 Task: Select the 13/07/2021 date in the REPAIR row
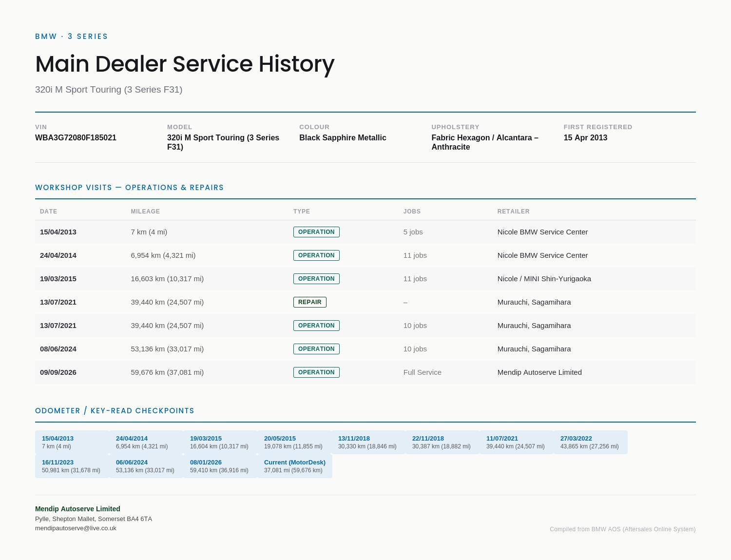coord(58,302)
